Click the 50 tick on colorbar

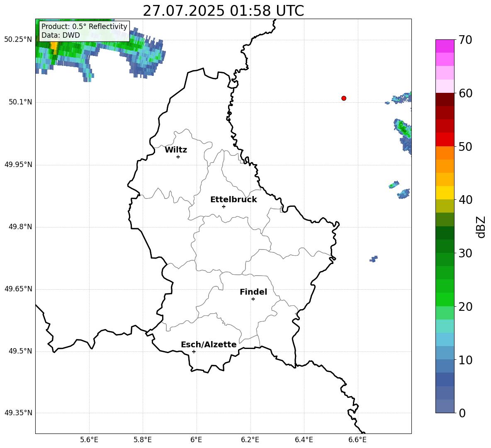coord(465,146)
